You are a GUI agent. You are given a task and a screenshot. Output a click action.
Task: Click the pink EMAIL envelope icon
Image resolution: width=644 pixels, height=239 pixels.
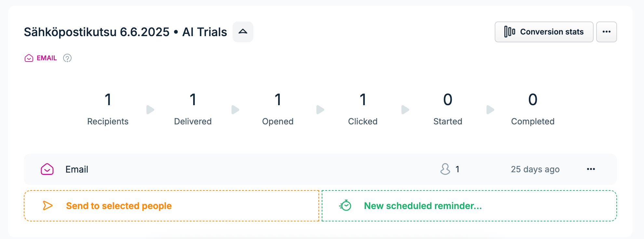29,58
